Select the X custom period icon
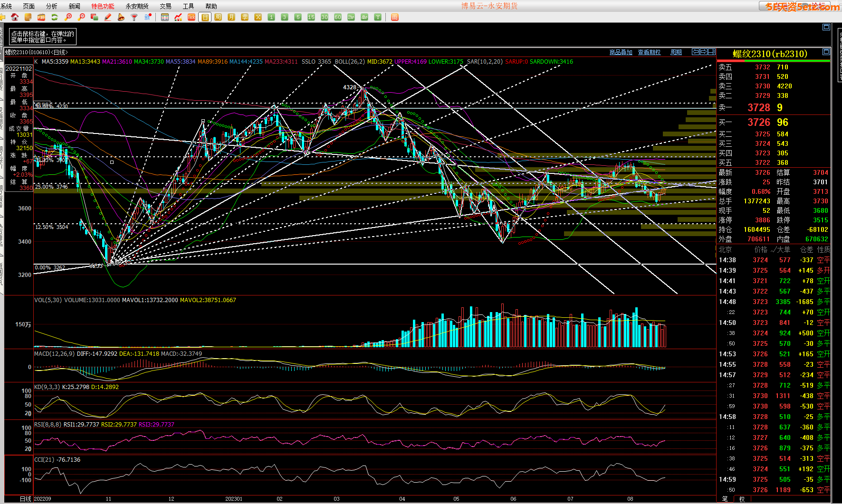842x504 pixels. (x=258, y=17)
